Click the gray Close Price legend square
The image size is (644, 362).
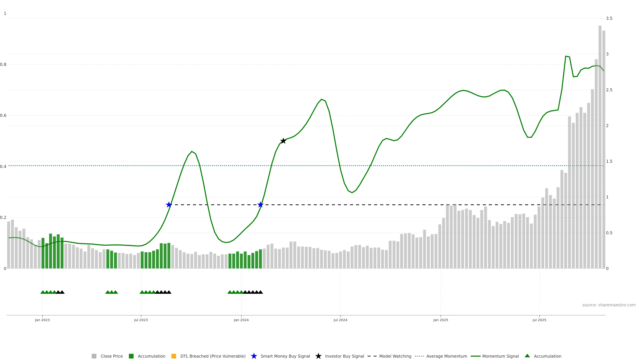pyautogui.click(x=94, y=356)
